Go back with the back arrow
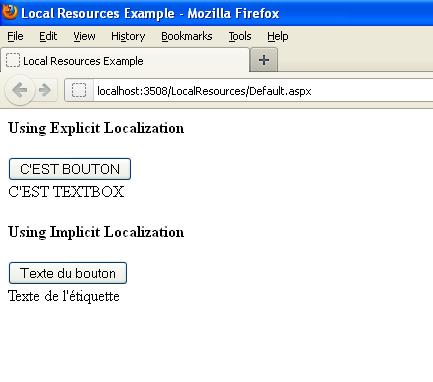 pos(20,90)
